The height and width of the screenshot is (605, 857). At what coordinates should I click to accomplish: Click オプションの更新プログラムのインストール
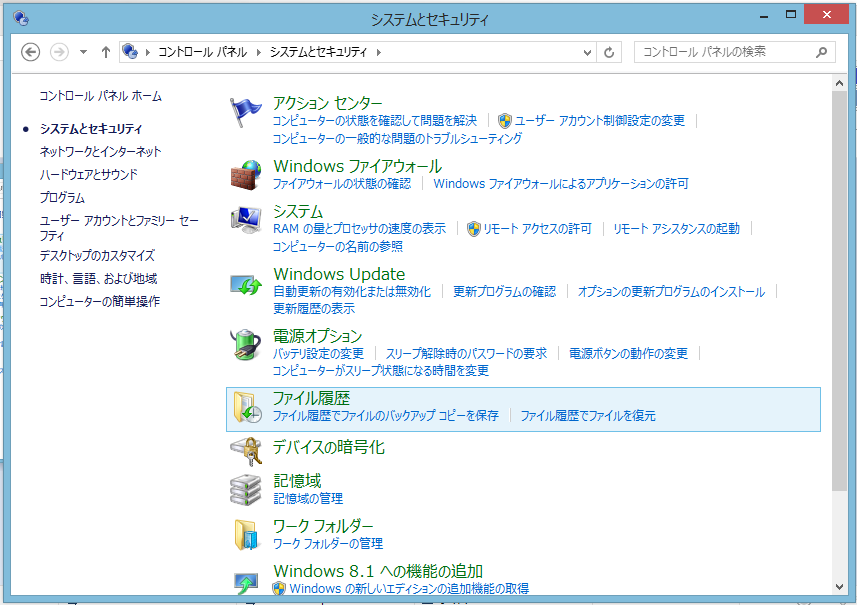pos(671,292)
